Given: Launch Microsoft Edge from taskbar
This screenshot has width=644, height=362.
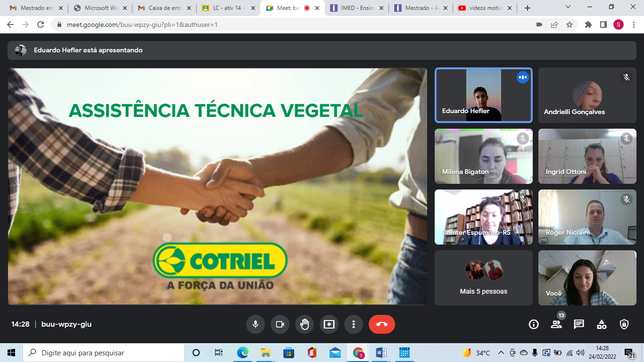Looking at the screenshot, I should 242,353.
